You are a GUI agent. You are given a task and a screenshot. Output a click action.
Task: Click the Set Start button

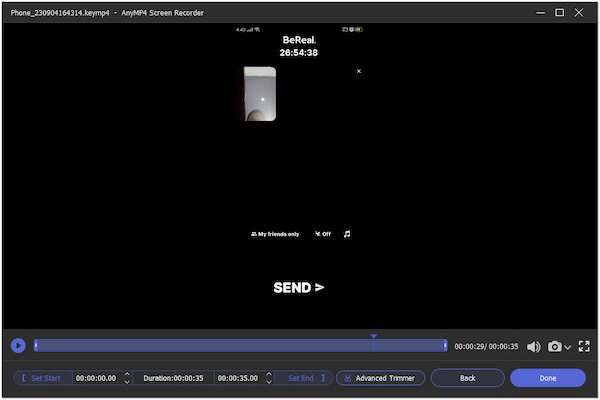(x=43, y=378)
